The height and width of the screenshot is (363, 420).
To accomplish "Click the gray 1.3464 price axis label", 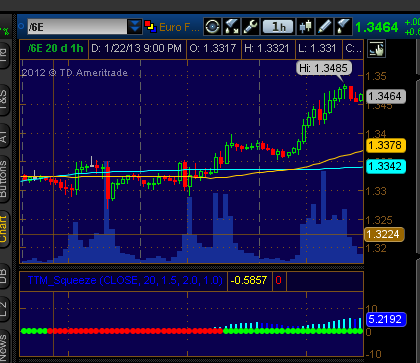I will tap(386, 96).
